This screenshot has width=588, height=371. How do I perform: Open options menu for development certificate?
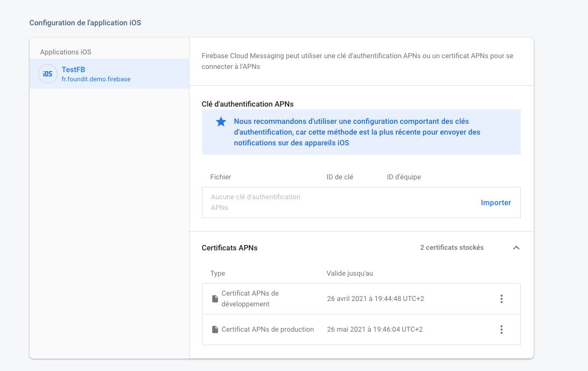[x=501, y=299]
